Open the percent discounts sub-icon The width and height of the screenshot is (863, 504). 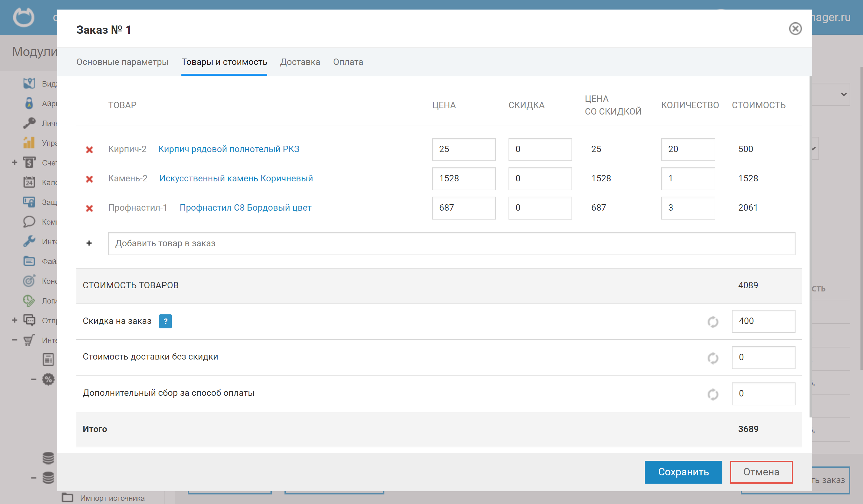(48, 379)
